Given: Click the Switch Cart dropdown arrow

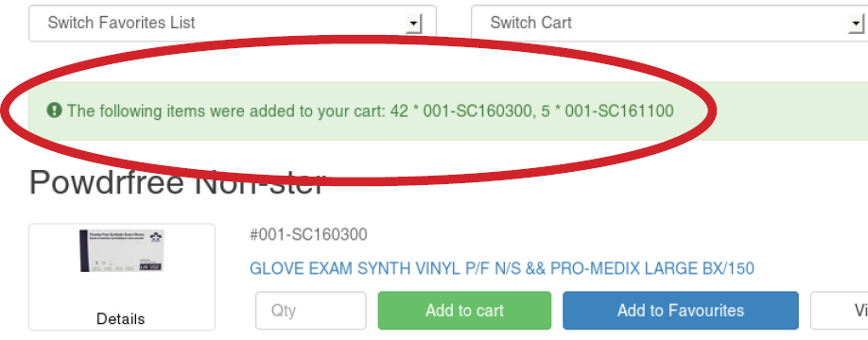Looking at the screenshot, I should [x=857, y=24].
